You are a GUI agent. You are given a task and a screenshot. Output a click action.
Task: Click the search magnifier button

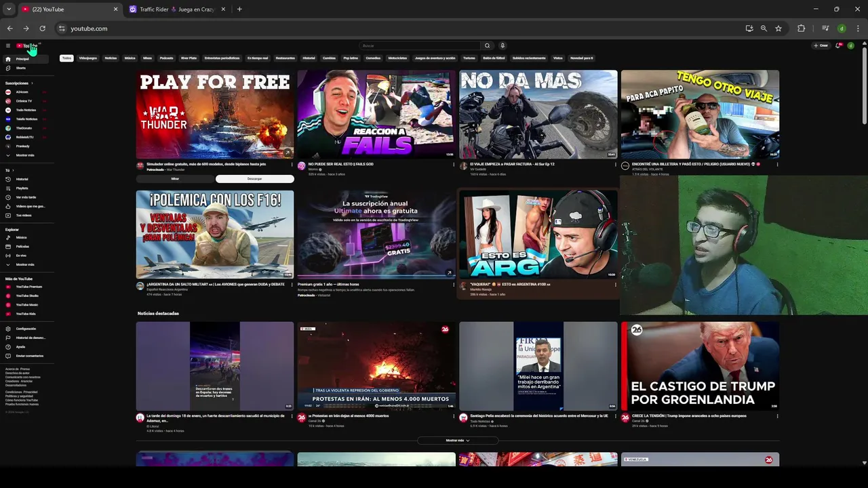point(487,46)
